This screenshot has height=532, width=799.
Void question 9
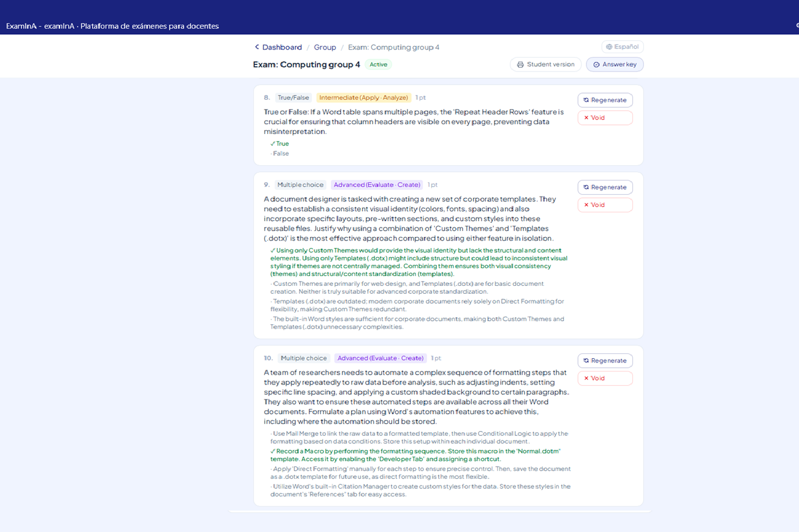click(605, 204)
